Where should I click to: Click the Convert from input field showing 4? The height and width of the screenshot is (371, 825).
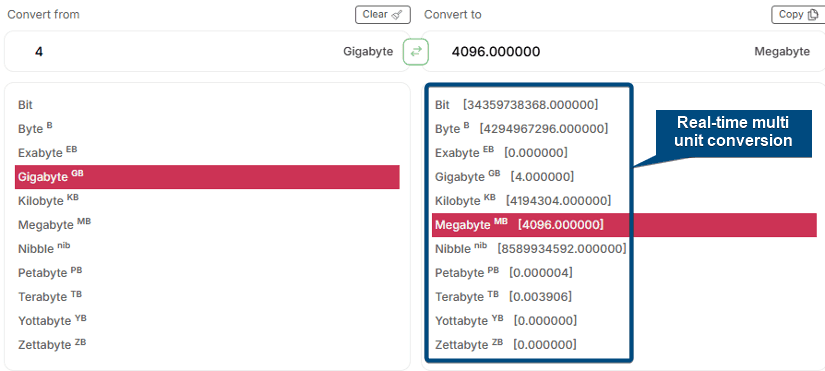pyautogui.click(x=207, y=52)
